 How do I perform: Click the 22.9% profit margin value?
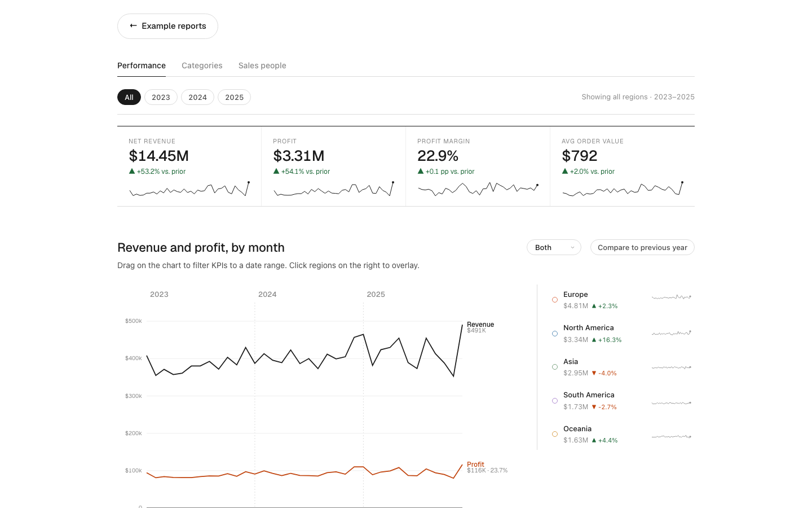click(x=438, y=156)
